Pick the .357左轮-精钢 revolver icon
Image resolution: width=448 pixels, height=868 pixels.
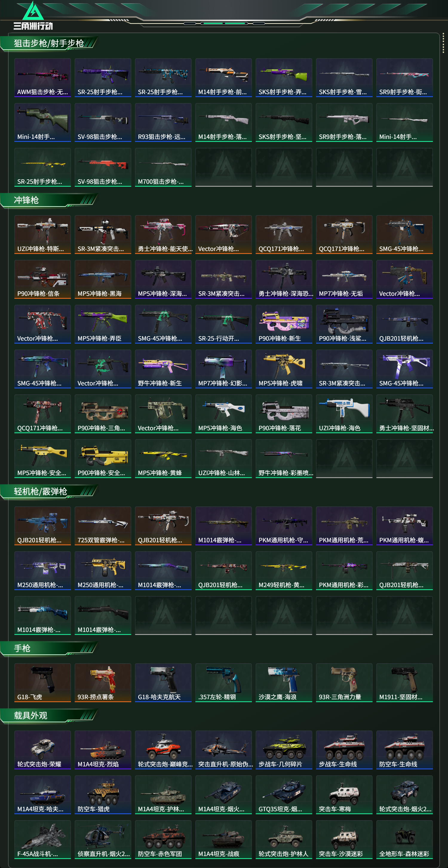click(223, 682)
